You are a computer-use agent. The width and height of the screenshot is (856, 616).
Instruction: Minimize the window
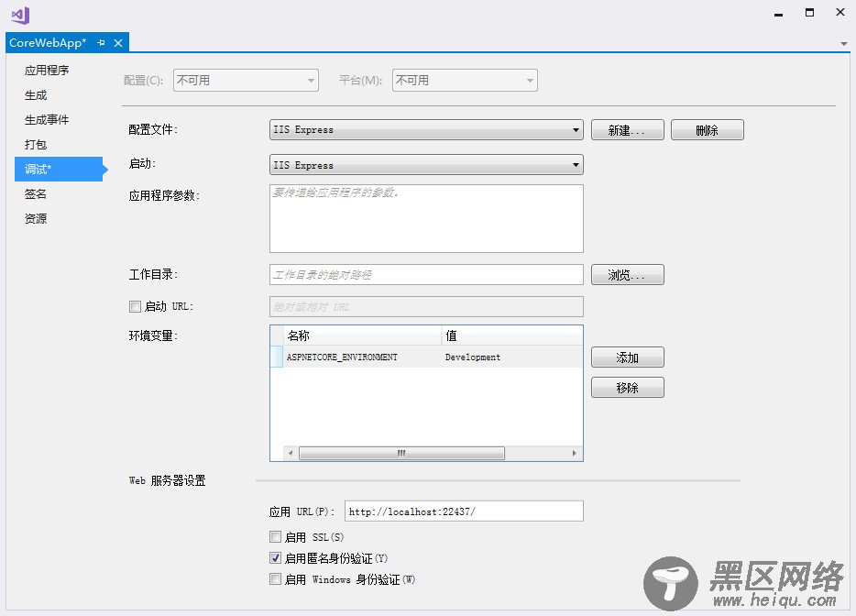point(778,13)
